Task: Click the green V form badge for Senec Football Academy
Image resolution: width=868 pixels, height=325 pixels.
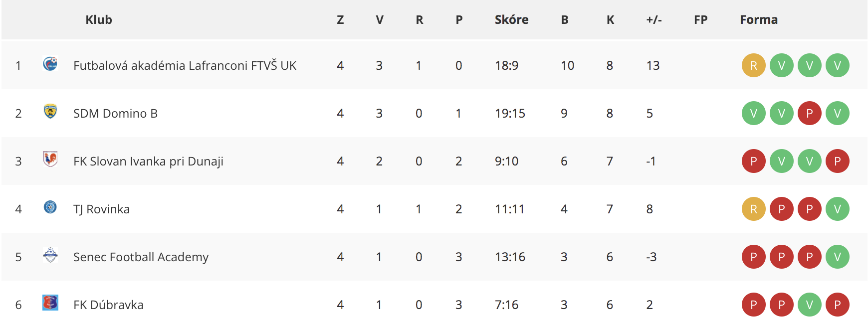Action: [x=838, y=257]
